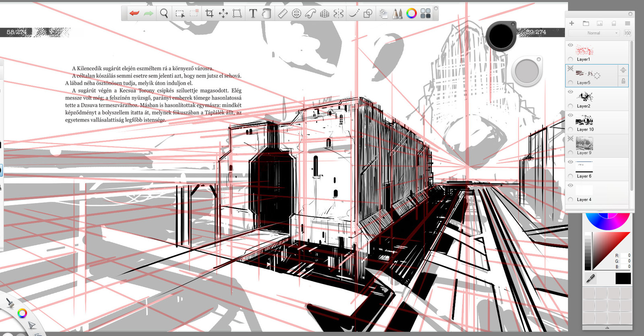This screenshot has height=336, width=644.
Task: Click the grayscale value strip
Action: point(588,251)
